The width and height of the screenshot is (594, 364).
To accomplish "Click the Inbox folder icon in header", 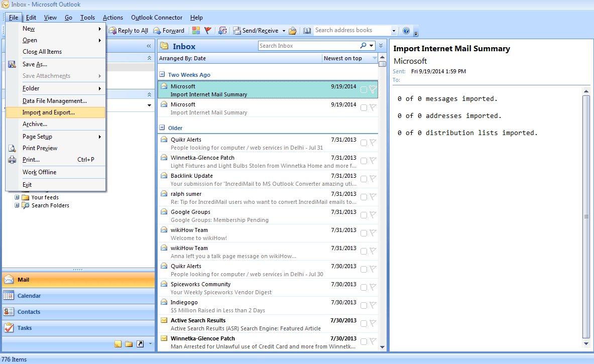I will coord(164,46).
